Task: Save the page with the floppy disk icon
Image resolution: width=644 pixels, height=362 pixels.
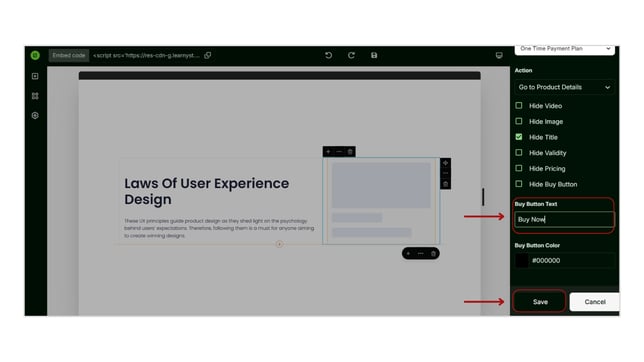Action: coord(374,55)
